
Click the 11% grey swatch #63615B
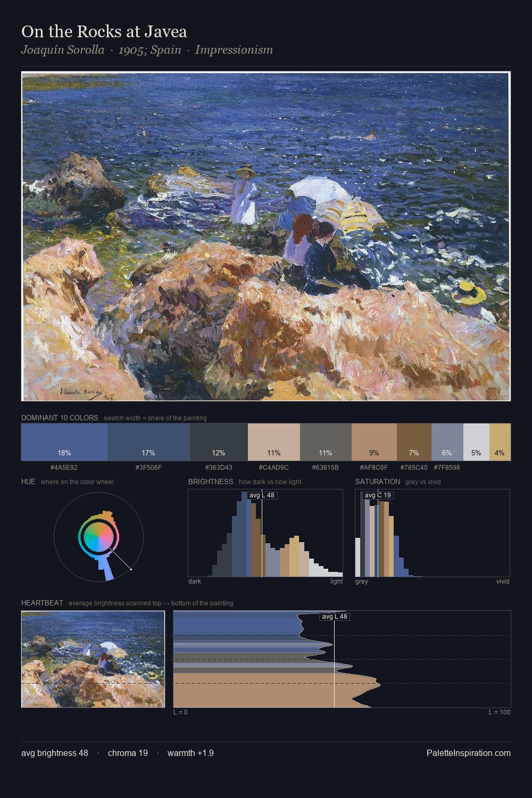[x=326, y=442]
